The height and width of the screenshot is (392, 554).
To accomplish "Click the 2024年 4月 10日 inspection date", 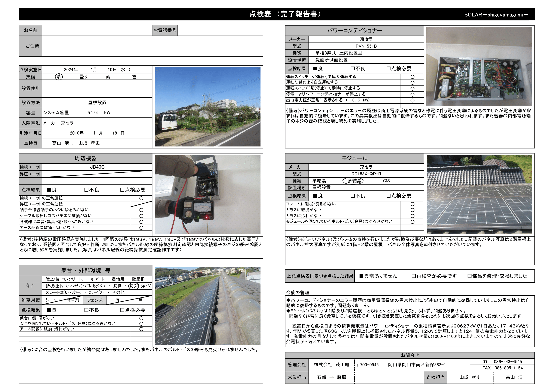I will pyautogui.click(x=97, y=70).
